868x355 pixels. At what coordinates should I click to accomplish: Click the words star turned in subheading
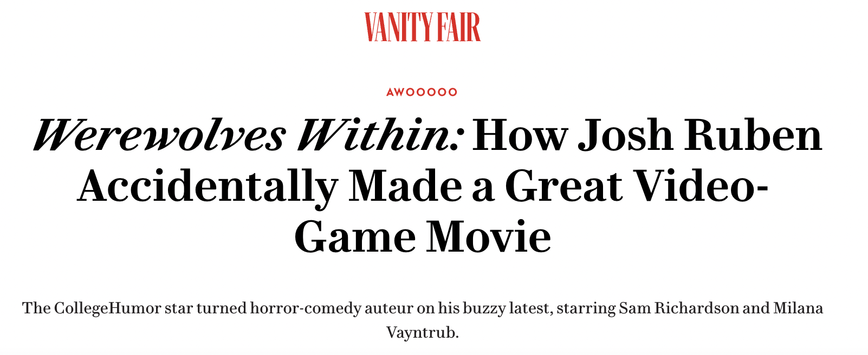pos(205,308)
